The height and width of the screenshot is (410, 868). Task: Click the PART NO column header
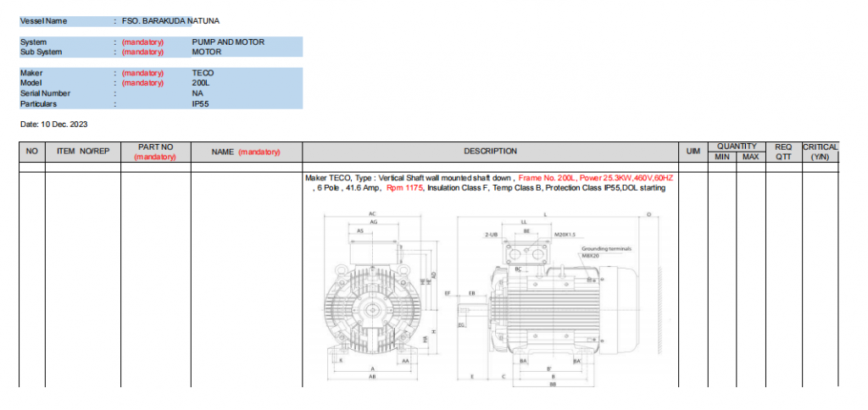[x=155, y=152]
